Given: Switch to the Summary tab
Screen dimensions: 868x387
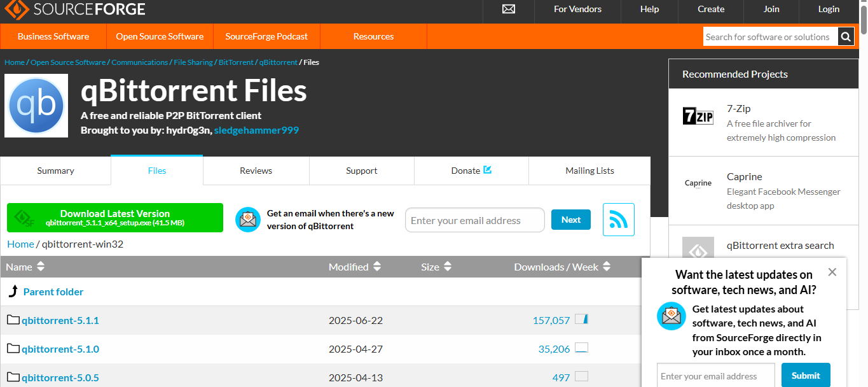Looking at the screenshot, I should (x=55, y=171).
